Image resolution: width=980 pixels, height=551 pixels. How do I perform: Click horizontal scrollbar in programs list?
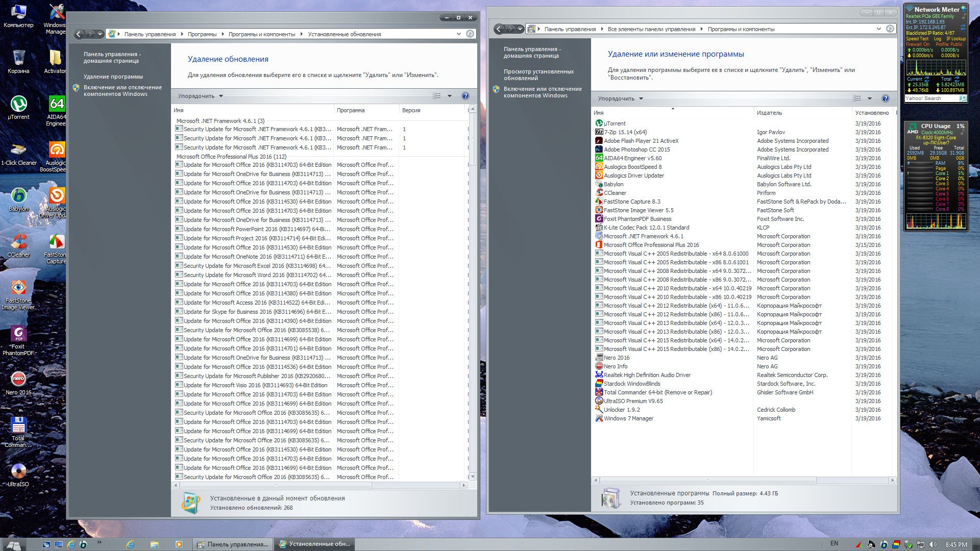(x=707, y=481)
